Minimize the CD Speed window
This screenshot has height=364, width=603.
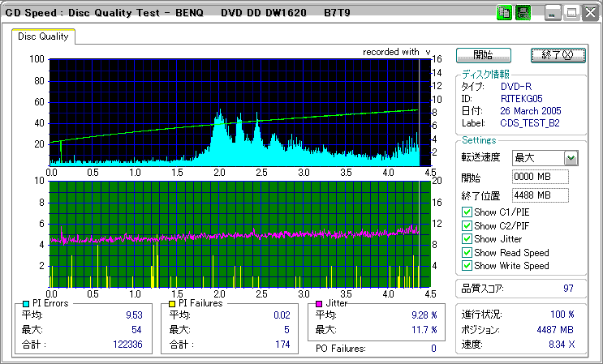[x=552, y=14]
